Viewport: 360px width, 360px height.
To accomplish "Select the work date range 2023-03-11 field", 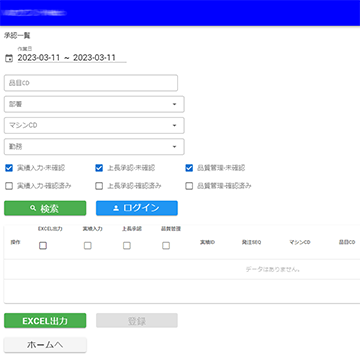I will click(72, 58).
